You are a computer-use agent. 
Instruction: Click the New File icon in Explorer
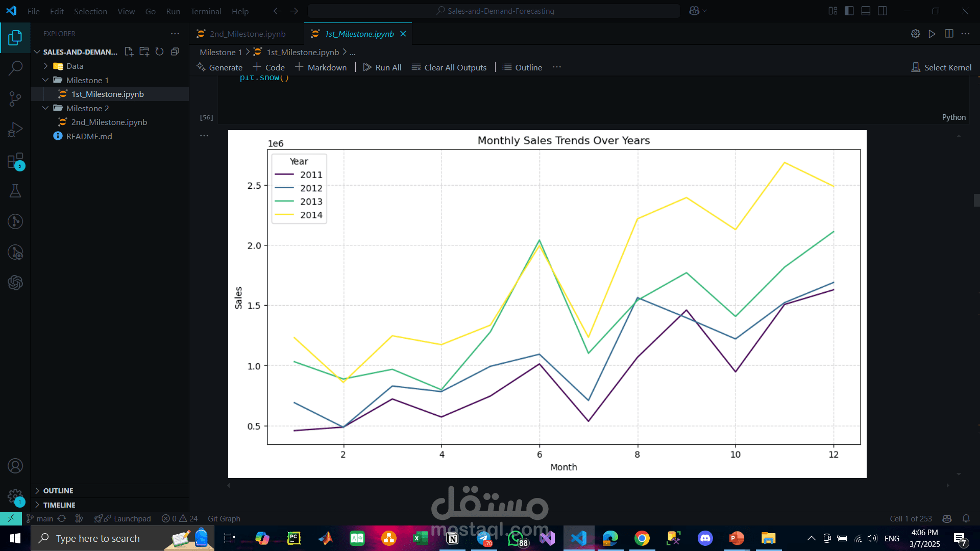click(x=129, y=52)
